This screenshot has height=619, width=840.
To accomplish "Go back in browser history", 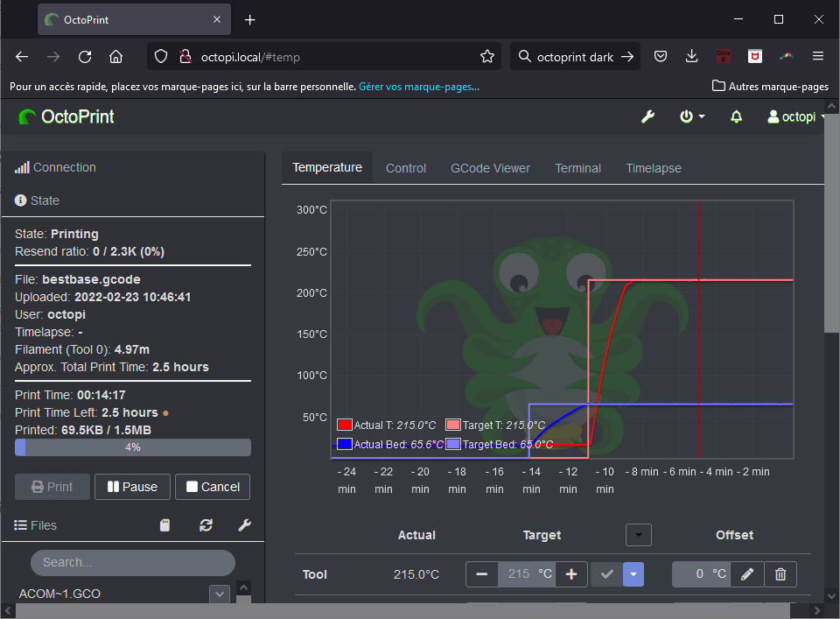I will pyautogui.click(x=22, y=57).
